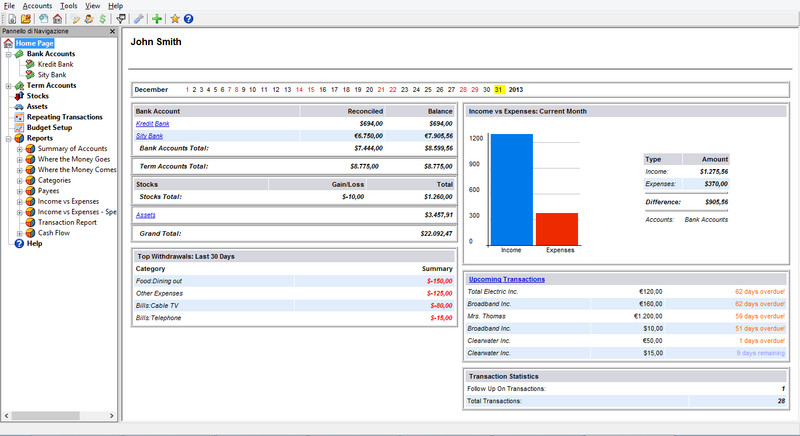800x436 pixels.
Task: Click 'Follow Up On Transactions:' statistics row
Action: 626,389
